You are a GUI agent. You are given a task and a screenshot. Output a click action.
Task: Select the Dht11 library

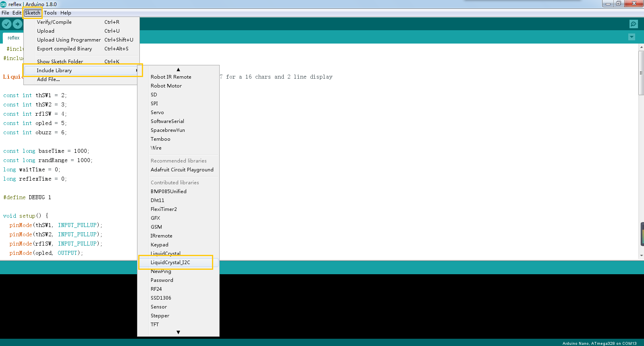[178, 200]
